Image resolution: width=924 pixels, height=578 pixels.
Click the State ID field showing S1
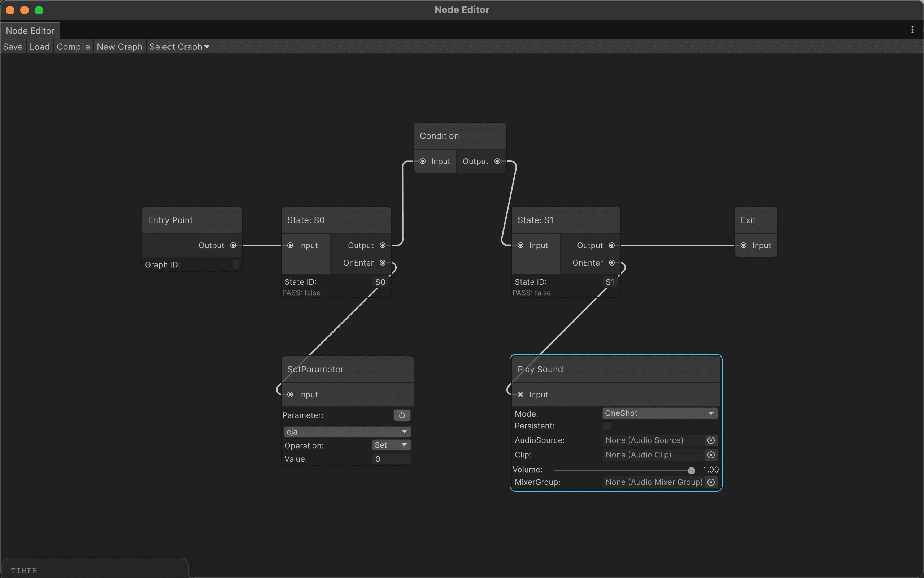(610, 282)
